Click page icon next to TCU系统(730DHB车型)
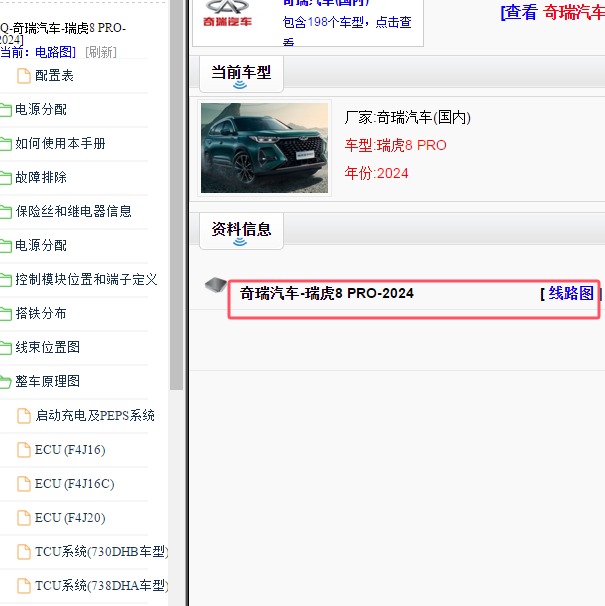Image resolution: width=605 pixels, height=606 pixels. (24, 552)
